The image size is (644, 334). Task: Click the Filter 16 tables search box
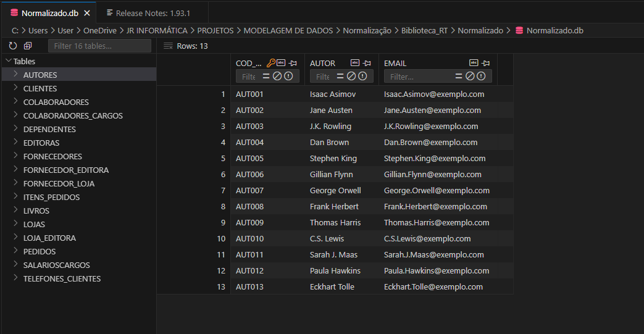click(99, 46)
